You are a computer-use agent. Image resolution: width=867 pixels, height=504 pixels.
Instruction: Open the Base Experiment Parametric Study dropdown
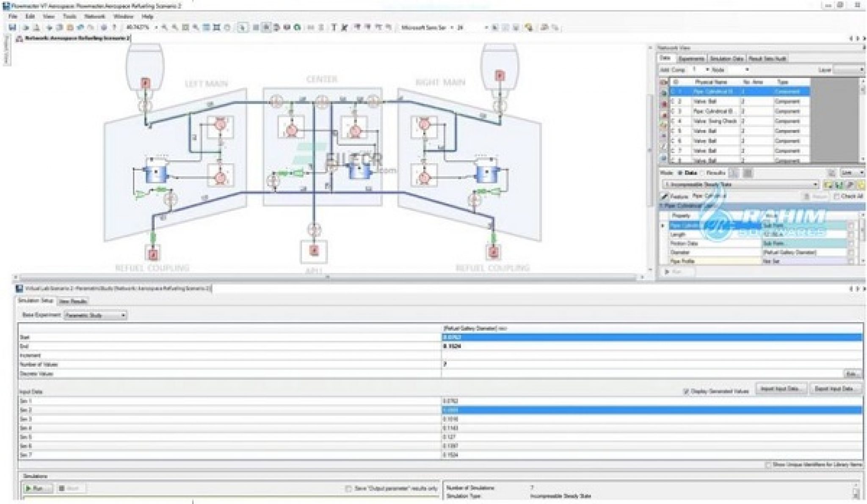pos(123,315)
